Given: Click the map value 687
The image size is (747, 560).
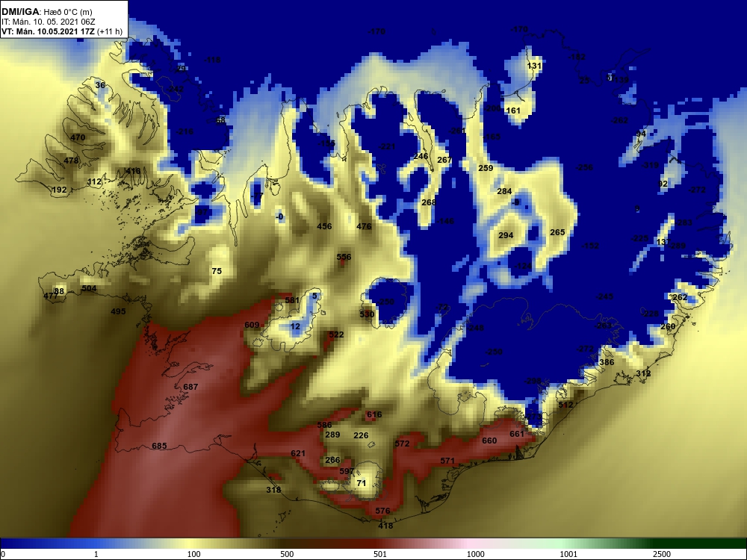Looking at the screenshot, I should pyautogui.click(x=190, y=387).
